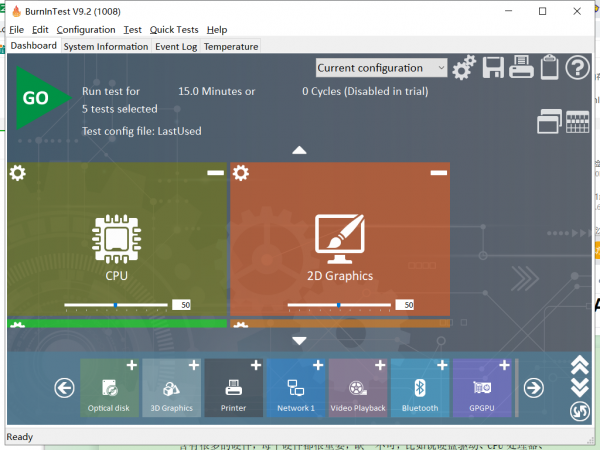Open the Configuration menu
Screen dimensions: 600x450
(86, 30)
